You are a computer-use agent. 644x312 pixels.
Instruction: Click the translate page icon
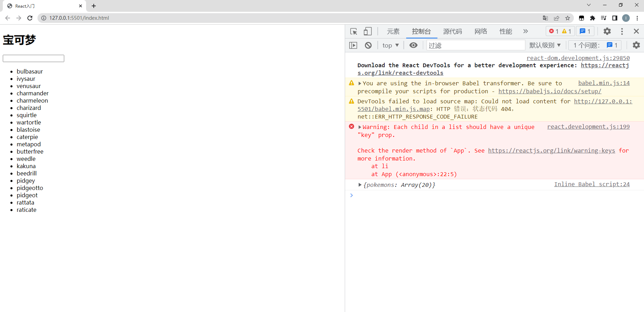pyautogui.click(x=545, y=18)
